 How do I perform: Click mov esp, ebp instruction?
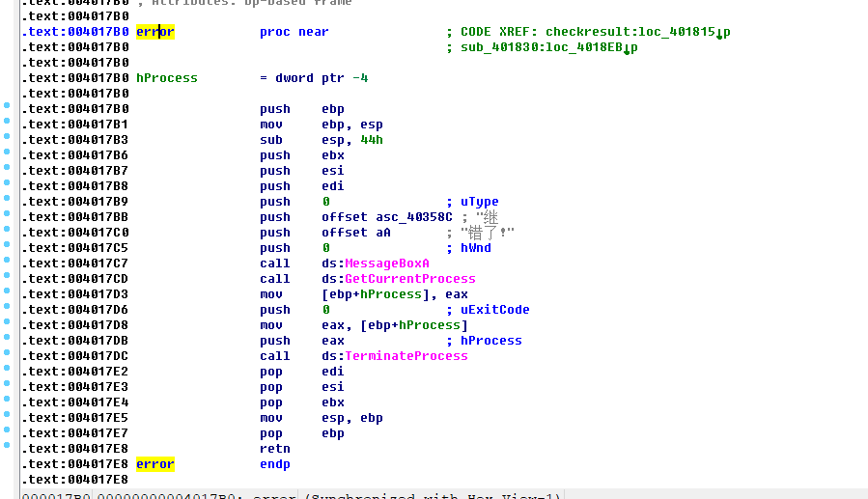322,418
